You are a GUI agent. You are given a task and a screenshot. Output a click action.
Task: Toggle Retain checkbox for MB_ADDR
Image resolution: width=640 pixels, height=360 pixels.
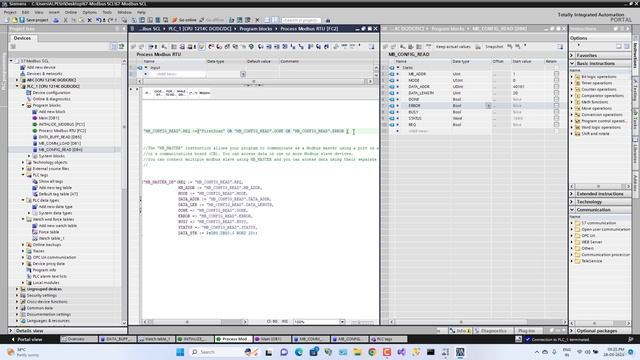pyautogui.click(x=556, y=74)
